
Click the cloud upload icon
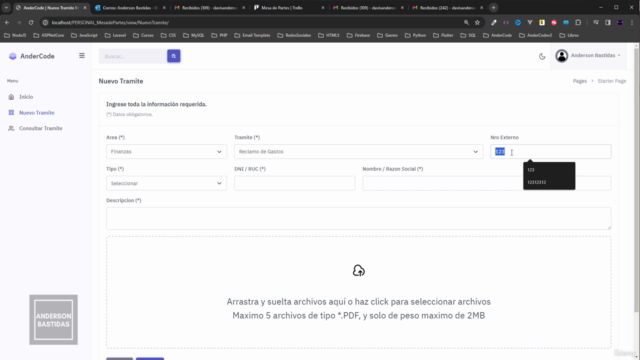[359, 271]
